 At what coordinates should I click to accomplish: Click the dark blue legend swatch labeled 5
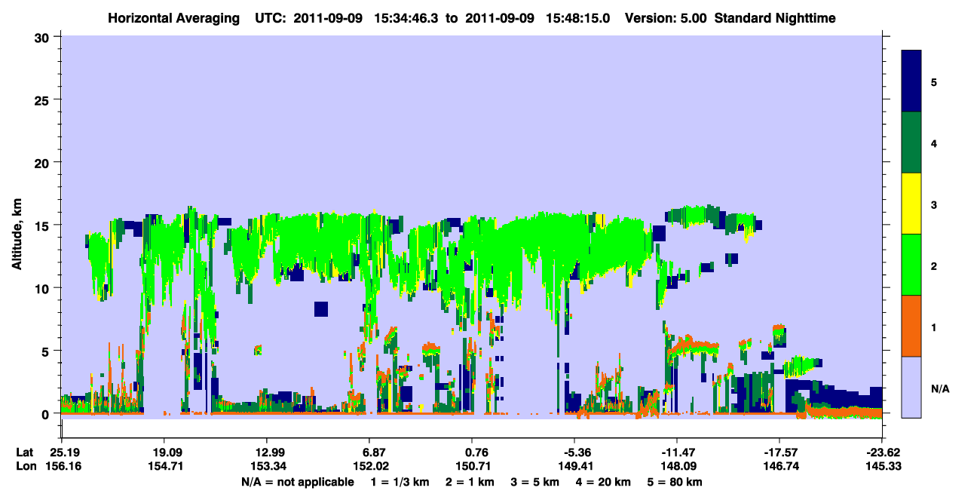click(x=912, y=81)
